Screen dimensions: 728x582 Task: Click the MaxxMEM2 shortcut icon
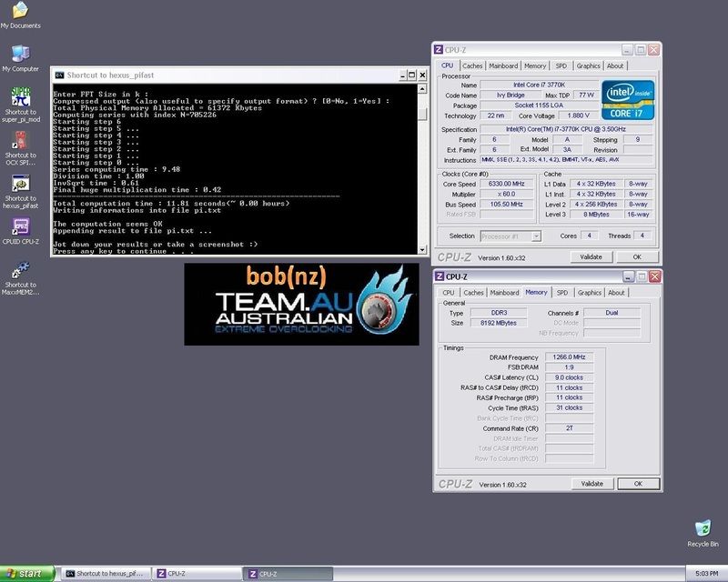20,269
